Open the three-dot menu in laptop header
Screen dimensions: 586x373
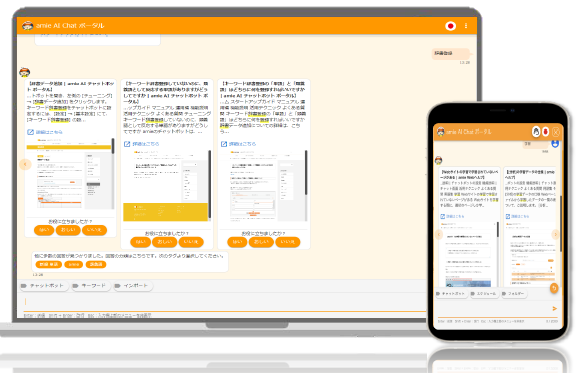pyautogui.click(x=466, y=26)
